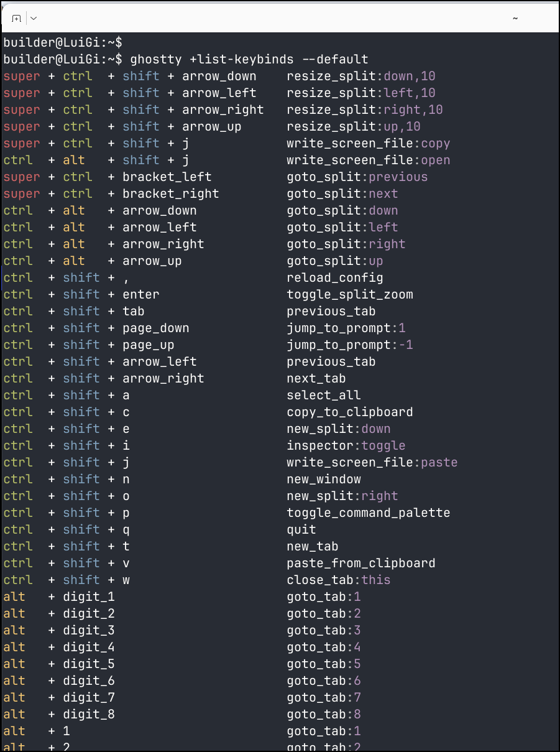Click the 'copy_to_clipboard' action text
Viewport: 560px width, 752px height.
tap(349, 412)
